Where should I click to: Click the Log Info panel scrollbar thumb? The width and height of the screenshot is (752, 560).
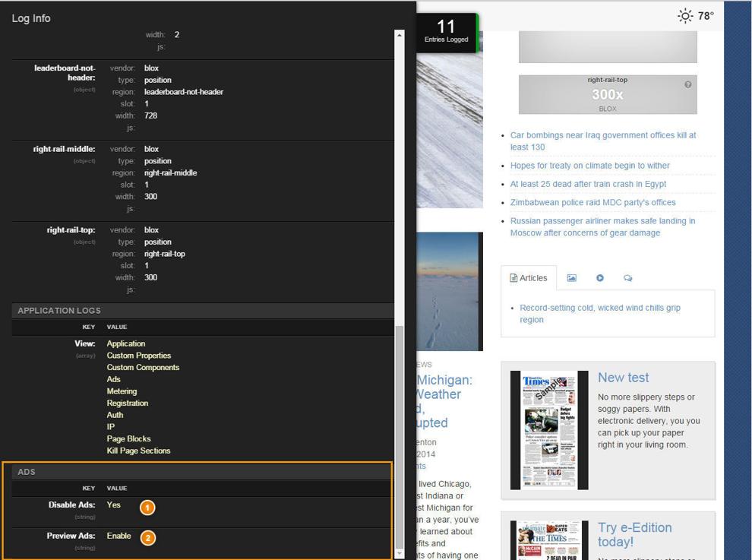[x=399, y=437]
